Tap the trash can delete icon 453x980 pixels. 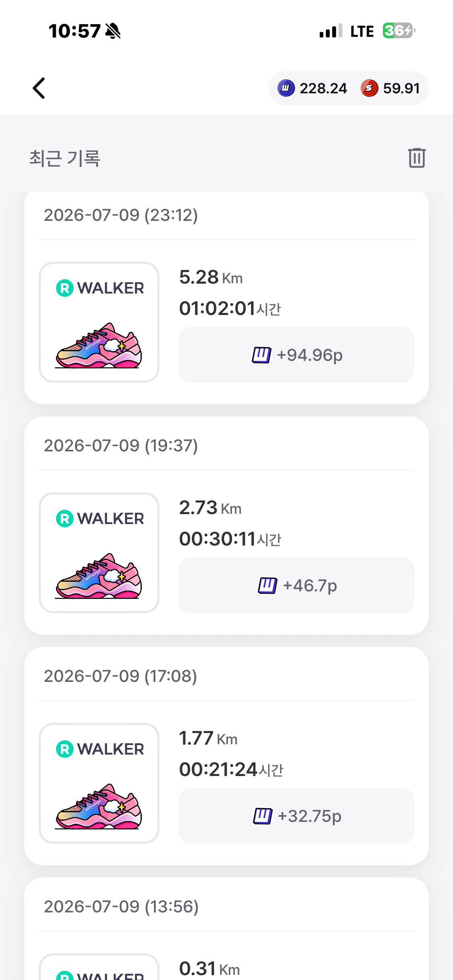[x=417, y=157]
